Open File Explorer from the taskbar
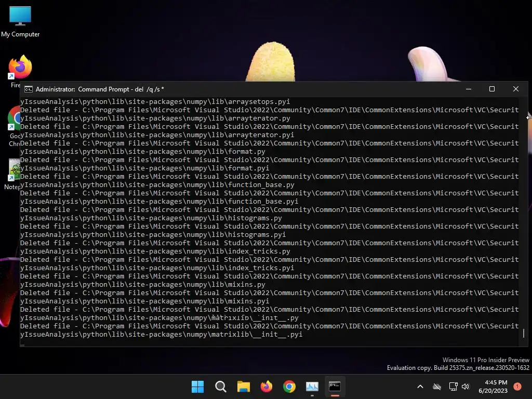 tap(243, 387)
